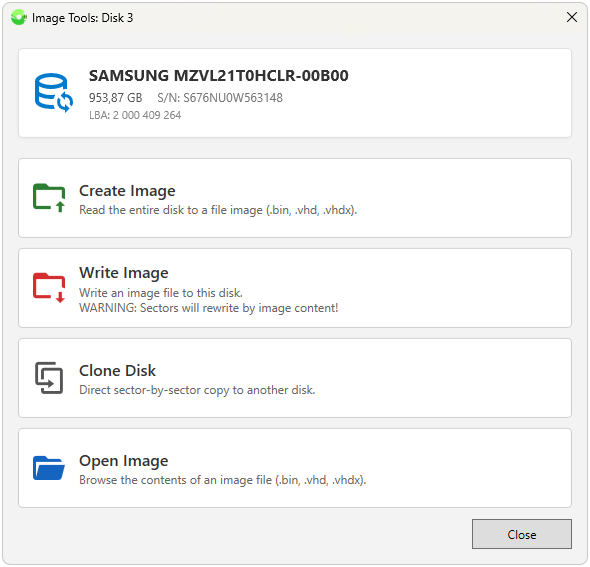Click the SAMSUNG MZVL21T0HCLR-00B00 disk name

pyautogui.click(x=219, y=76)
